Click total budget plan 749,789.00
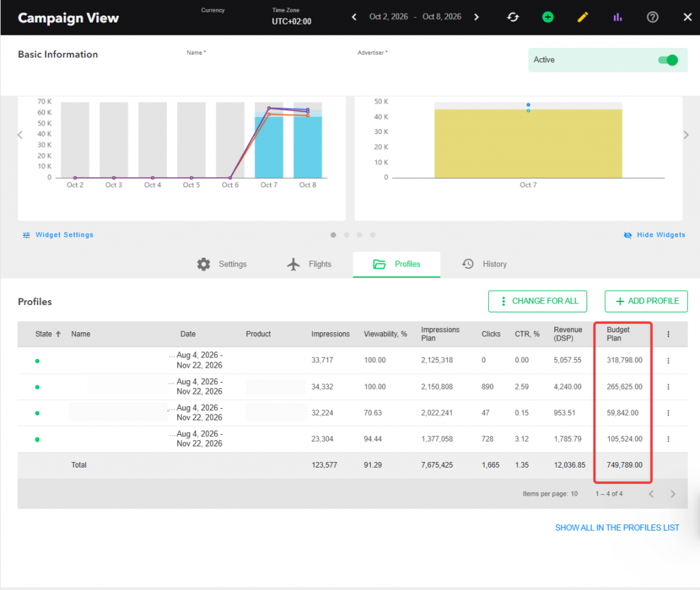Image resolution: width=700 pixels, height=590 pixels. (x=625, y=466)
